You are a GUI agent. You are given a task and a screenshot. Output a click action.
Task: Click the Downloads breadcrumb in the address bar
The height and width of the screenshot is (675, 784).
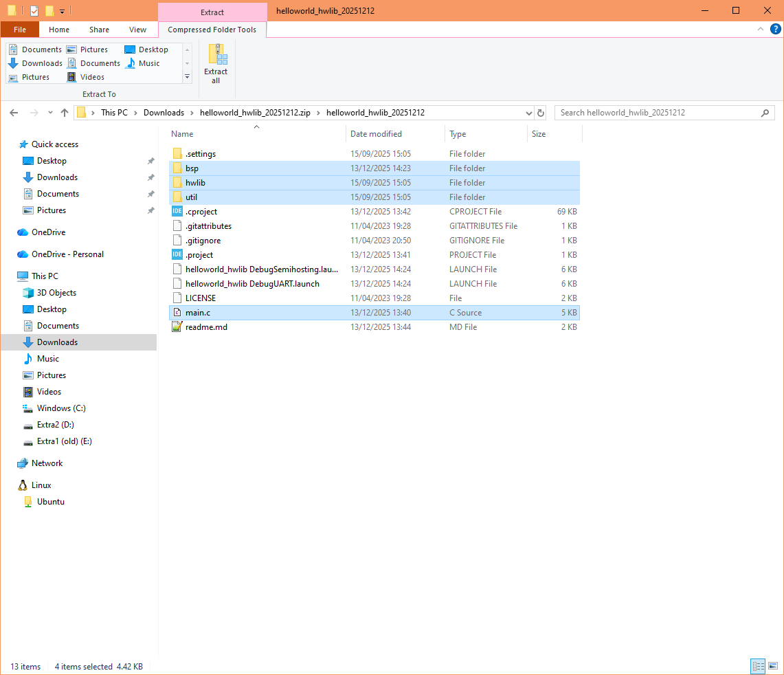[x=164, y=112]
